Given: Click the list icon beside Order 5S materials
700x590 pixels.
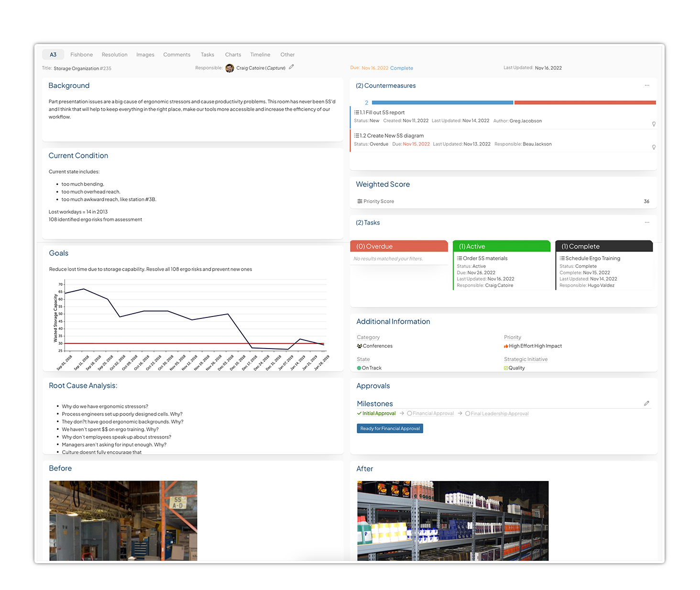Looking at the screenshot, I should 459,258.
